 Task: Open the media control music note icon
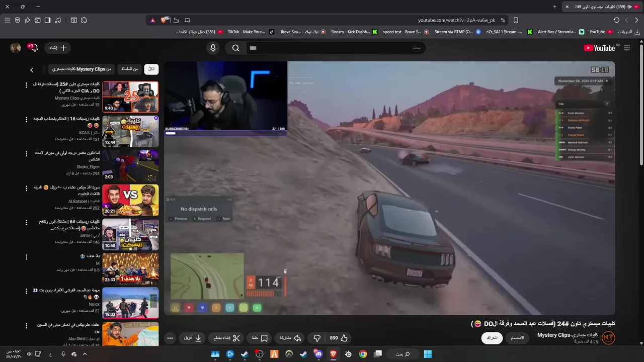point(58,20)
